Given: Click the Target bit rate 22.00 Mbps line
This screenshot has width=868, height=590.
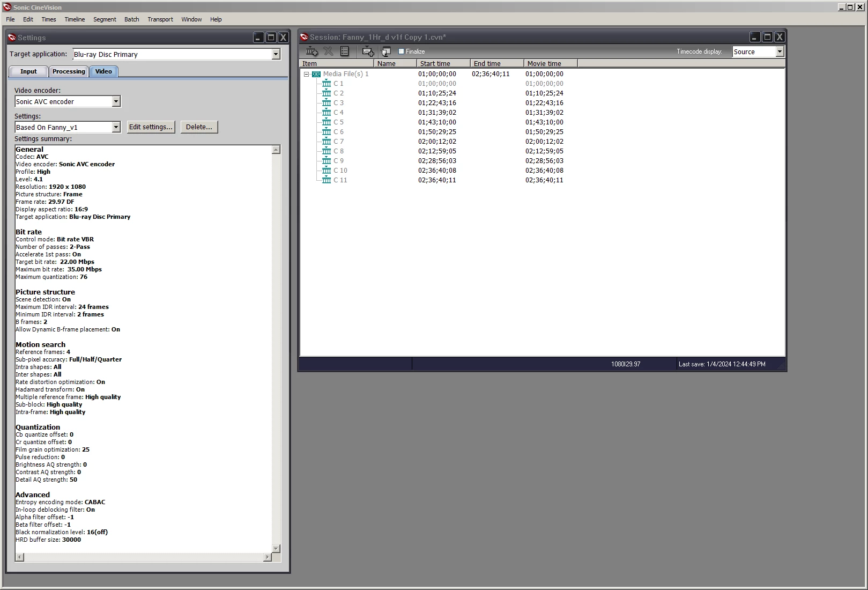Looking at the screenshot, I should [x=55, y=262].
